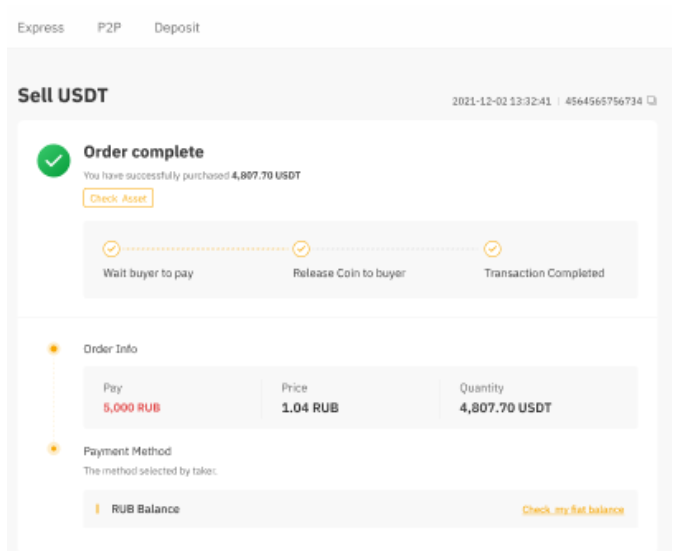Open the Express tab
Screen dimensions: 673x551
click(x=41, y=28)
